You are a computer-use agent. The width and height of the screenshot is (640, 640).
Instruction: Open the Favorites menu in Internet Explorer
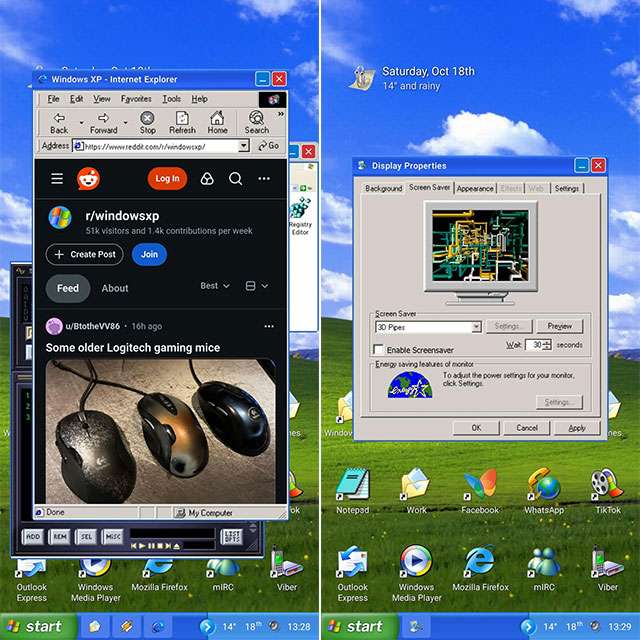pyautogui.click(x=136, y=99)
